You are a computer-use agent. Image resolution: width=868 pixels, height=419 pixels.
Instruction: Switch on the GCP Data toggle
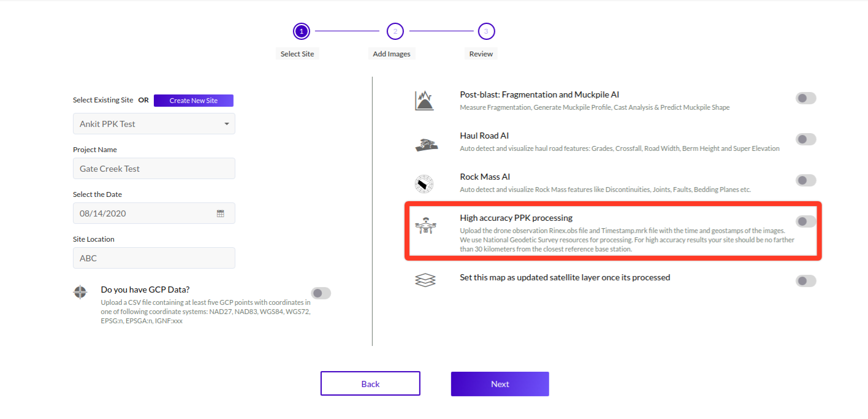[321, 293]
